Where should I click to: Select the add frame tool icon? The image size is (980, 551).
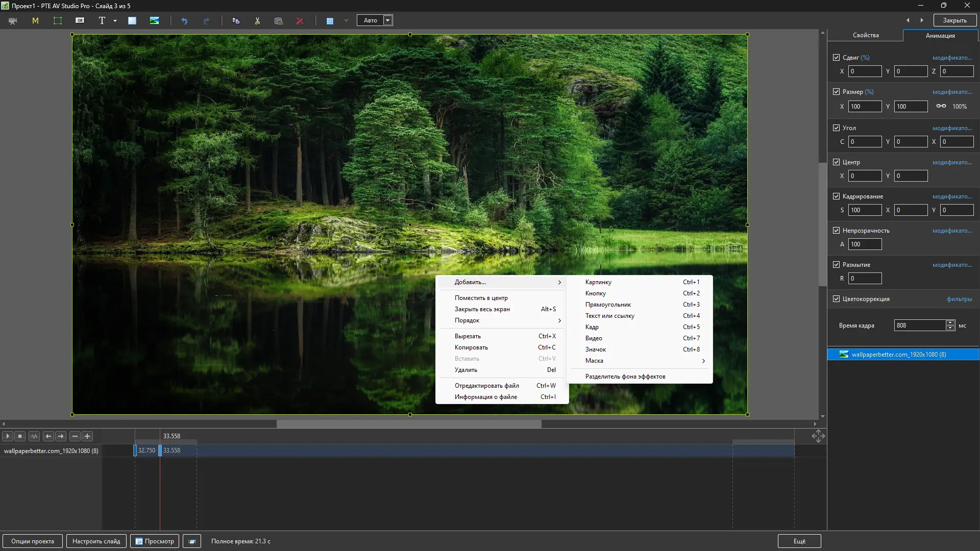[x=58, y=21]
